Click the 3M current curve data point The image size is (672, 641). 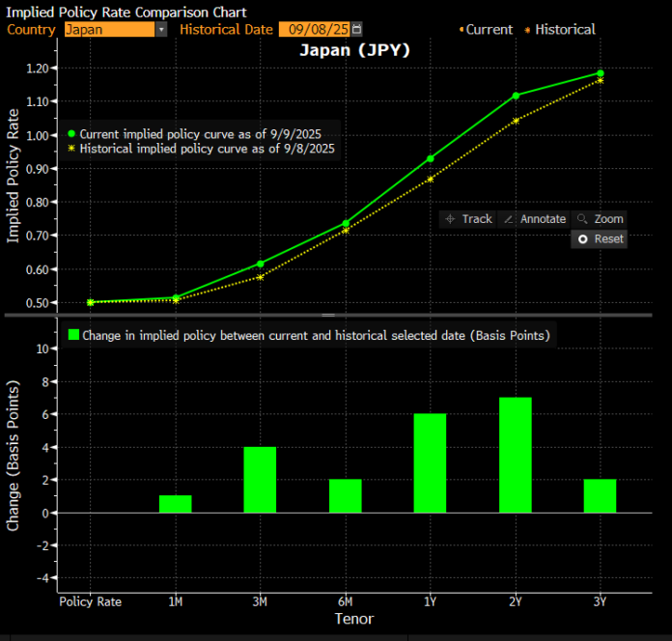(260, 264)
